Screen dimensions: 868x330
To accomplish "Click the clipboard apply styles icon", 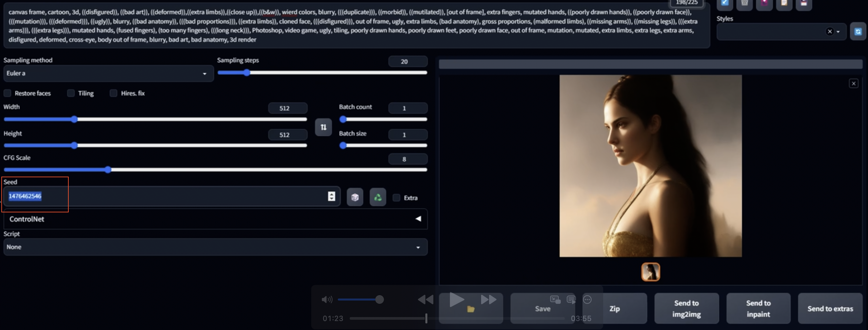I will [x=784, y=3].
